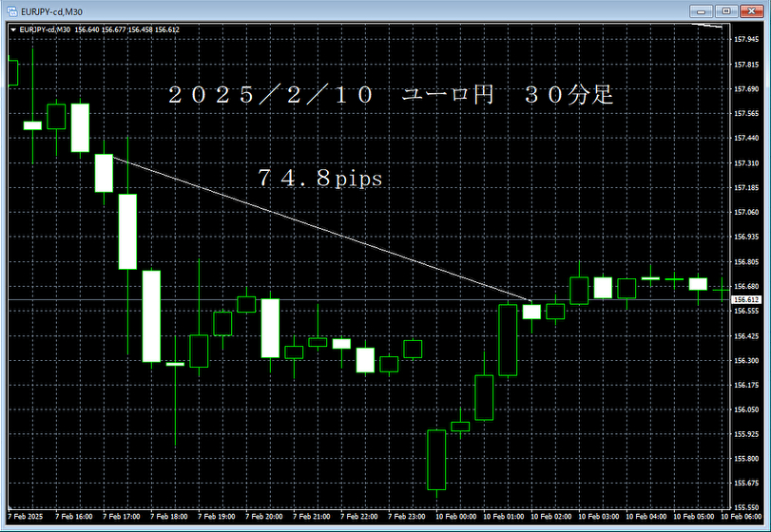Click the 155.800 price scale label
Viewport: 771px width, 532px height.
tap(746, 459)
